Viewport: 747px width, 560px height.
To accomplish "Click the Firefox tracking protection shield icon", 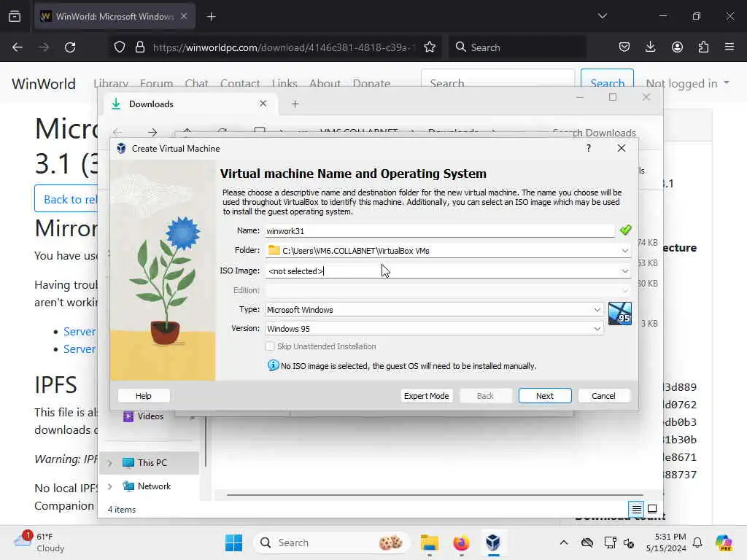I will [x=120, y=47].
